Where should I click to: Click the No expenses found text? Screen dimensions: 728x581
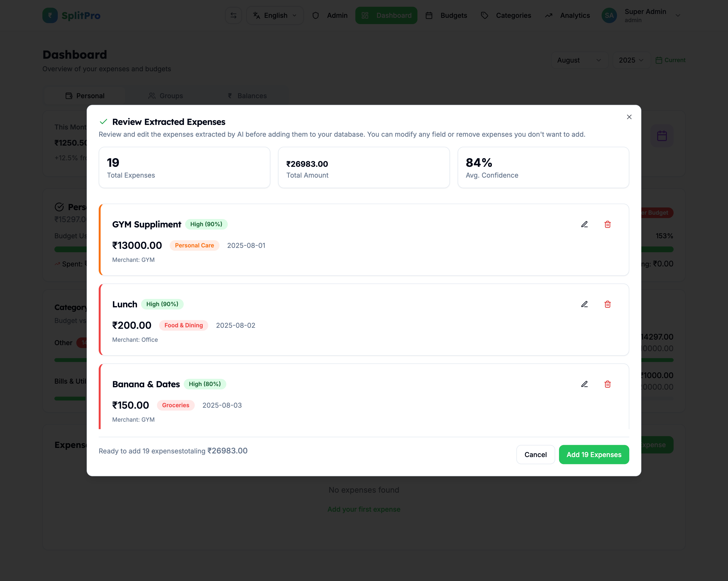[x=364, y=490]
